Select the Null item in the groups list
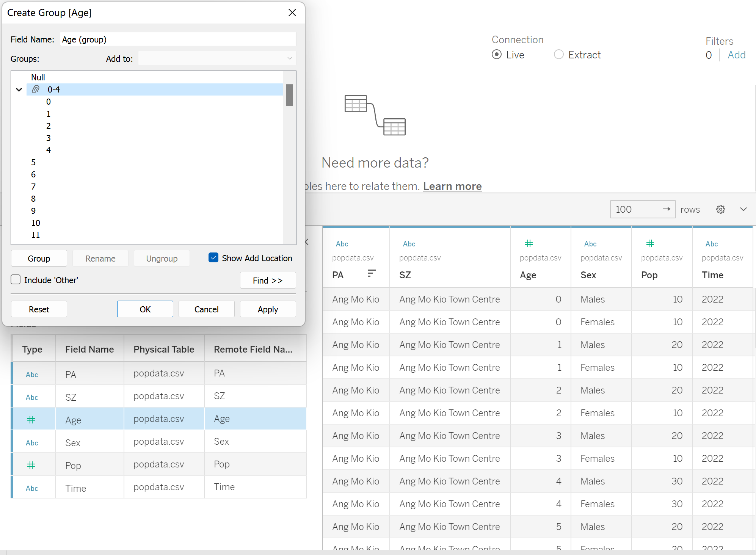 click(38, 77)
